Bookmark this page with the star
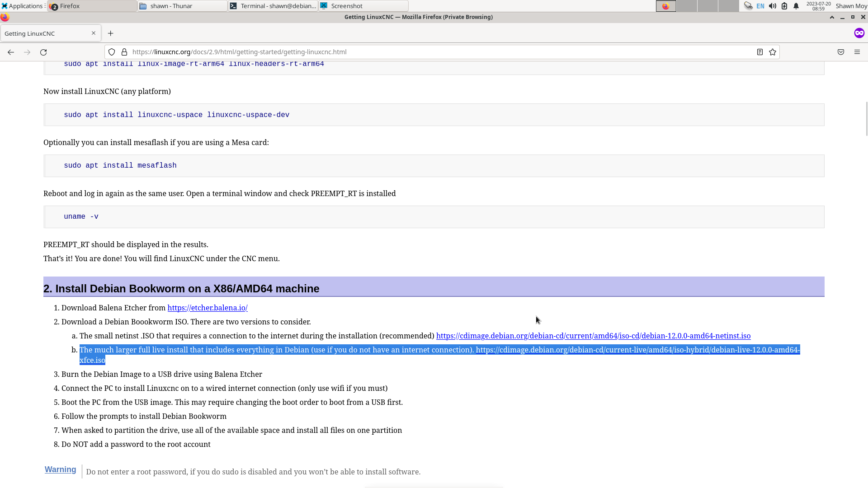Image resolution: width=868 pixels, height=488 pixels. click(773, 52)
